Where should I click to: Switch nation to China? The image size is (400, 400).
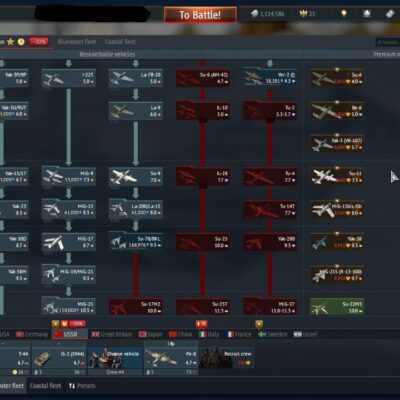[180, 334]
